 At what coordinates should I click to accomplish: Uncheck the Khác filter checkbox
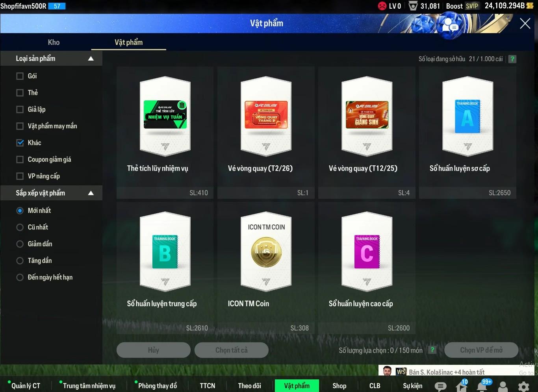point(20,143)
